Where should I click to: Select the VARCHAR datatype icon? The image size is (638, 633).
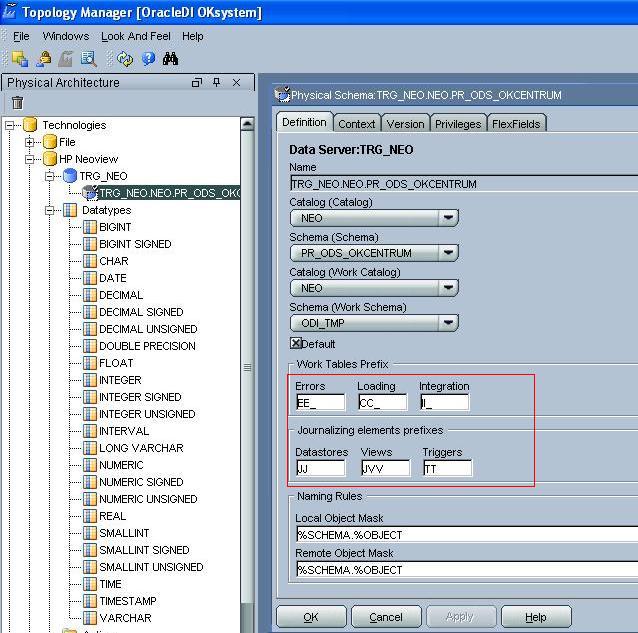click(90, 618)
